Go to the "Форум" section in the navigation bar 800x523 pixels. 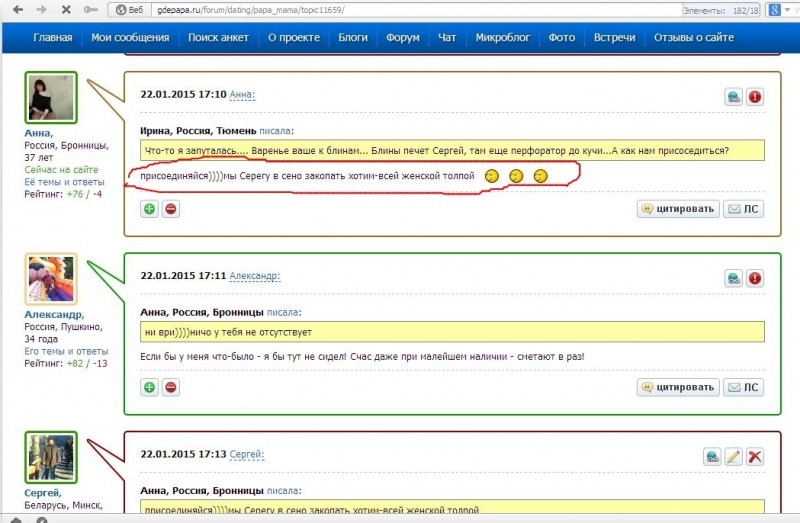coord(403,38)
